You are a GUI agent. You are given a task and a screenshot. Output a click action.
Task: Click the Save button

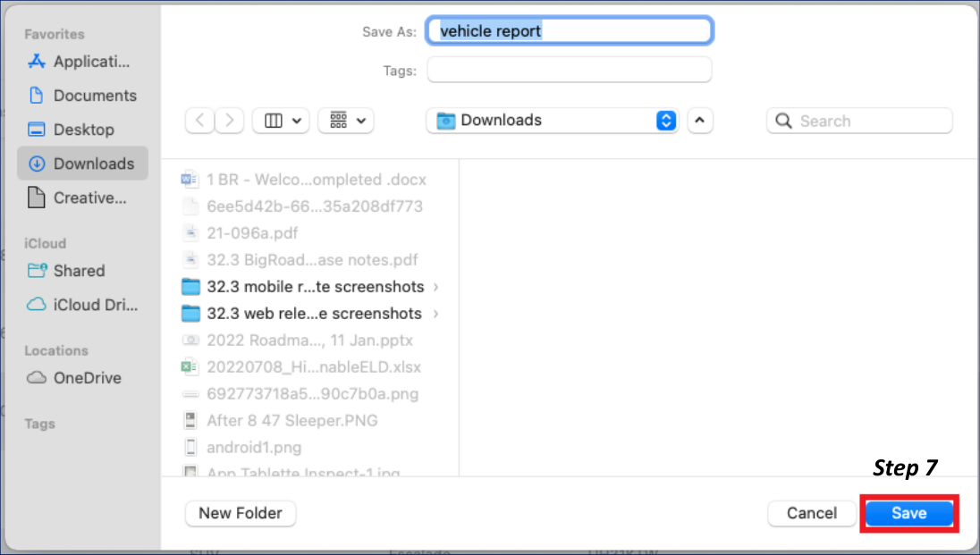click(908, 513)
